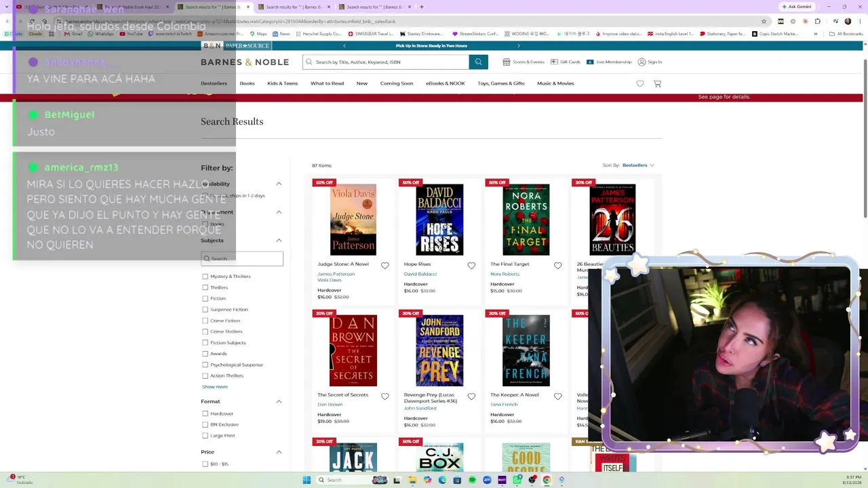
Task: Collapse the Subjects filter section
Action: pos(279,241)
